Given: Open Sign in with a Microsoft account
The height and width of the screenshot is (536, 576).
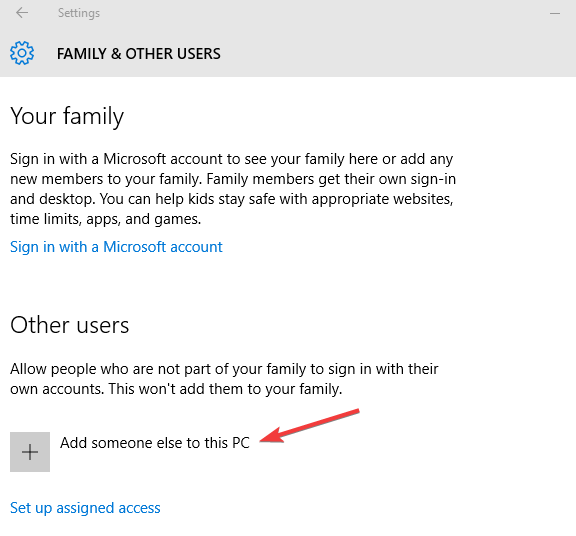Looking at the screenshot, I should pyautogui.click(x=116, y=247).
